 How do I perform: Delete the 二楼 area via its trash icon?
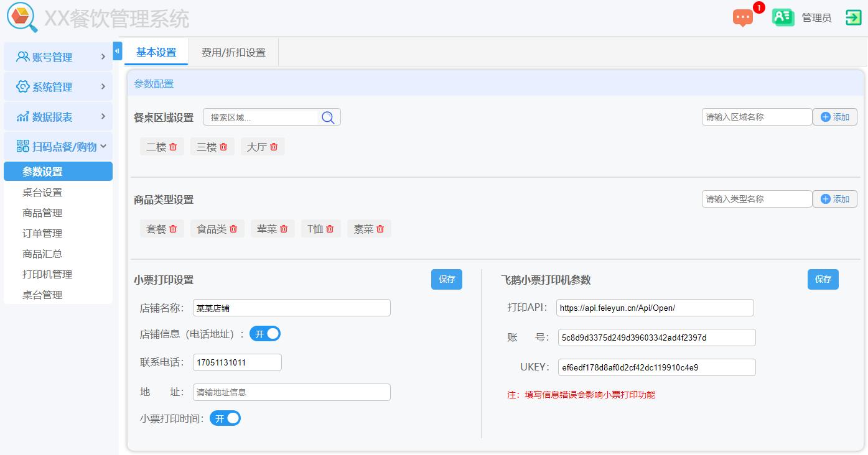[172, 147]
